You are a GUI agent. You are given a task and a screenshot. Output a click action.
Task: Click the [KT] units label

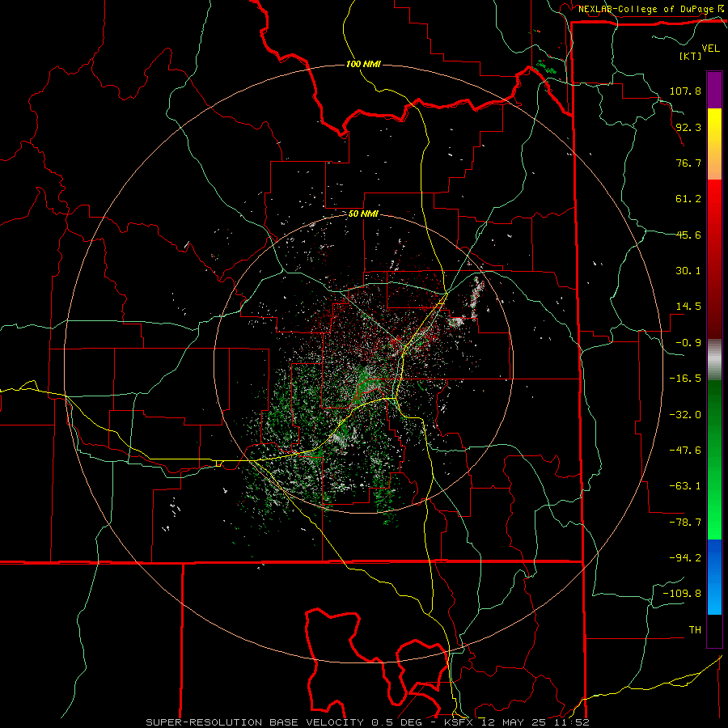pyautogui.click(x=690, y=56)
